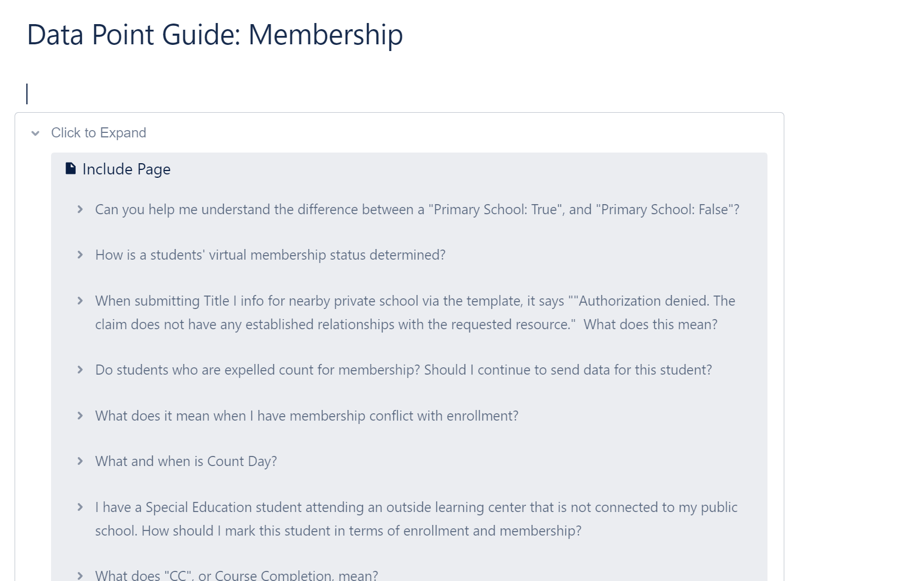Expand the Primary School True/False question

coord(80,210)
